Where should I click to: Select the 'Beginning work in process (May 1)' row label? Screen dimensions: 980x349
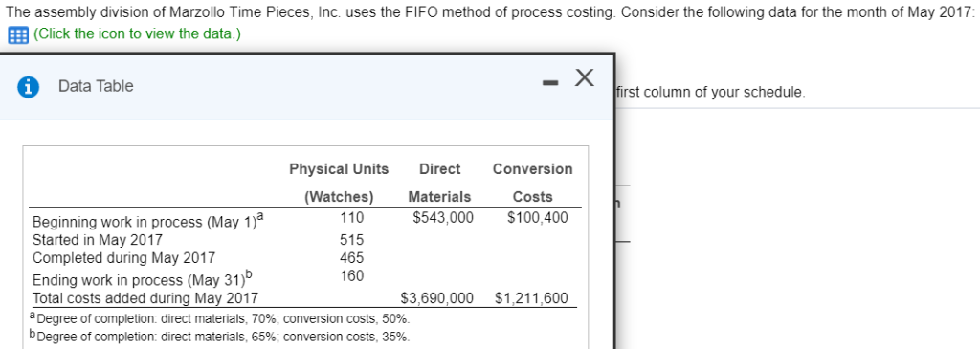pyautogui.click(x=148, y=220)
